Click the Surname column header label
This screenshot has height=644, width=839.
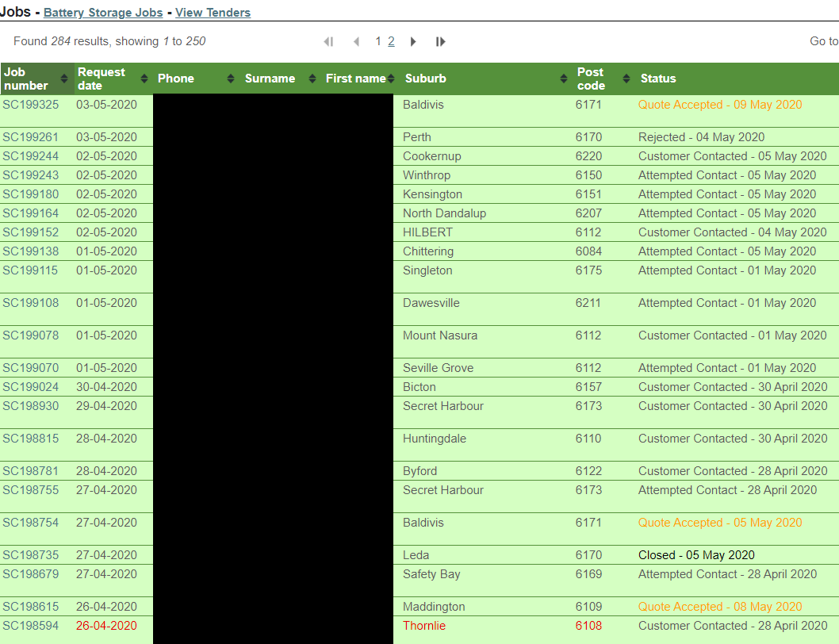[x=270, y=79]
